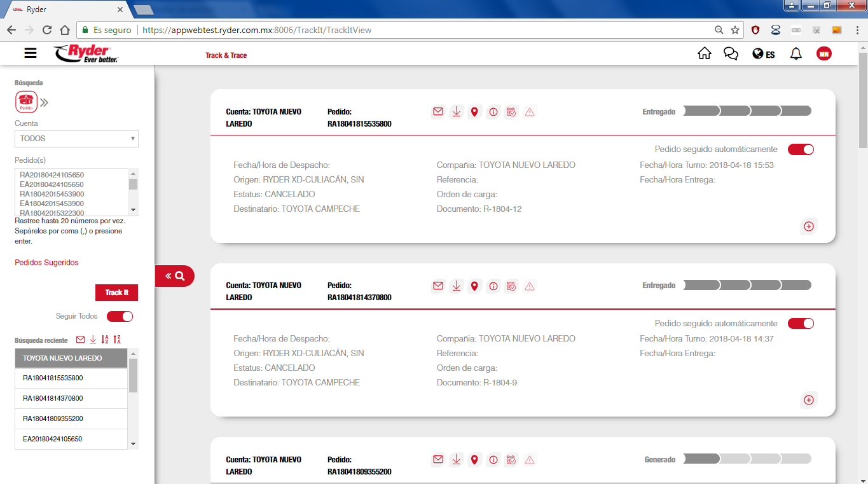Open the notifications bell in header
This screenshot has width=868, height=484.
point(796,54)
